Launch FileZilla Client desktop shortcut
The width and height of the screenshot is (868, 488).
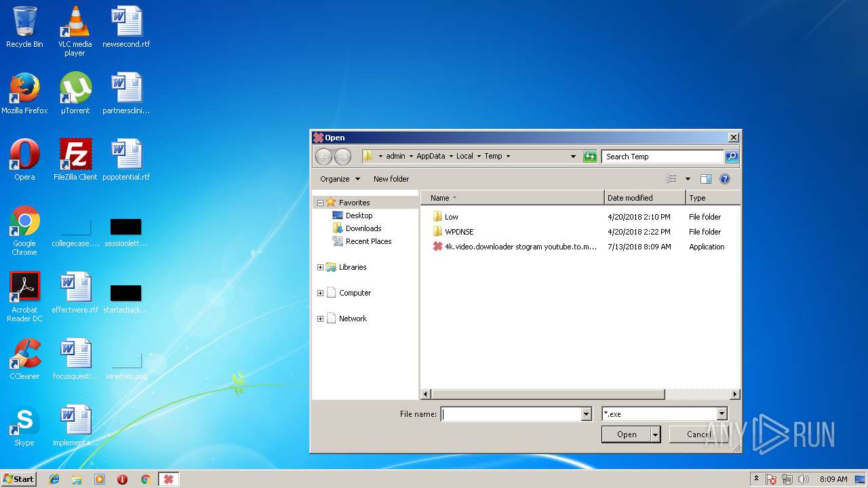75,160
